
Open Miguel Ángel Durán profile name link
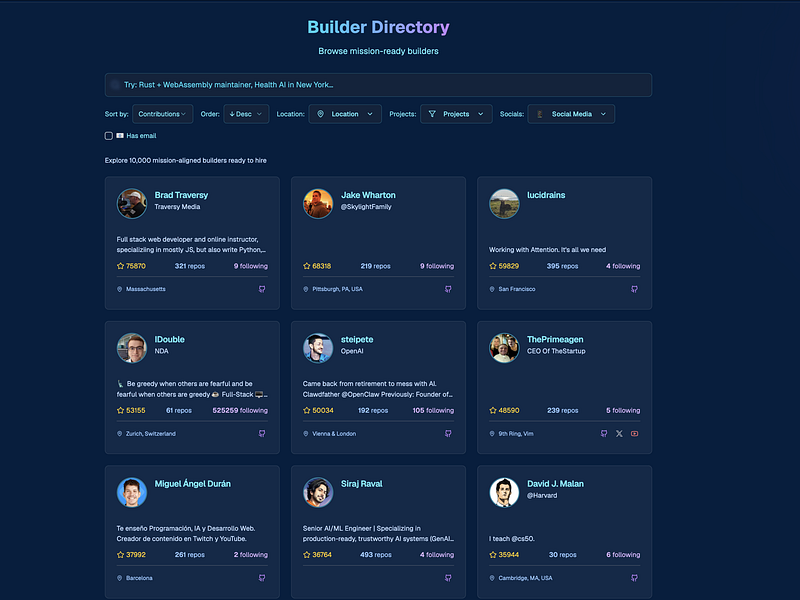tap(192, 484)
